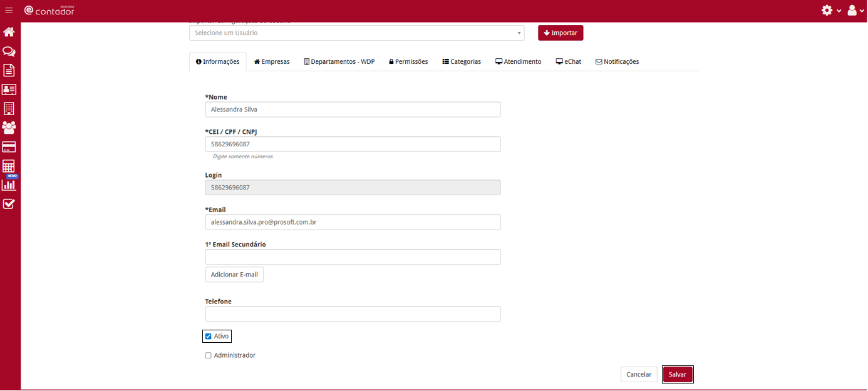Open the user profile icon
The width and height of the screenshot is (868, 391).
click(x=852, y=10)
